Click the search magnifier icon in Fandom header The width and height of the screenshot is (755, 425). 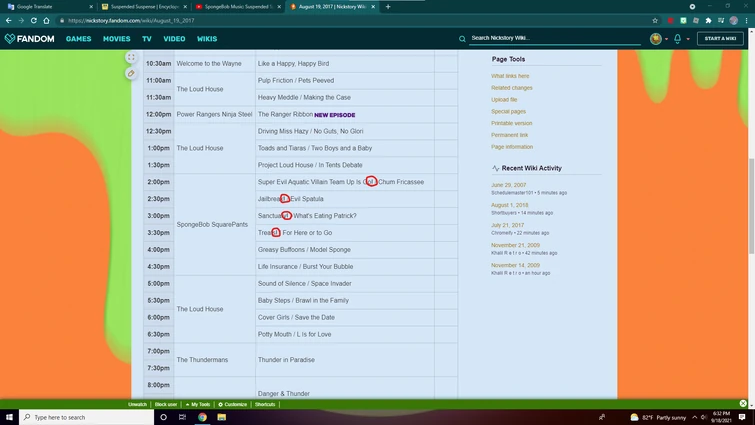462,39
